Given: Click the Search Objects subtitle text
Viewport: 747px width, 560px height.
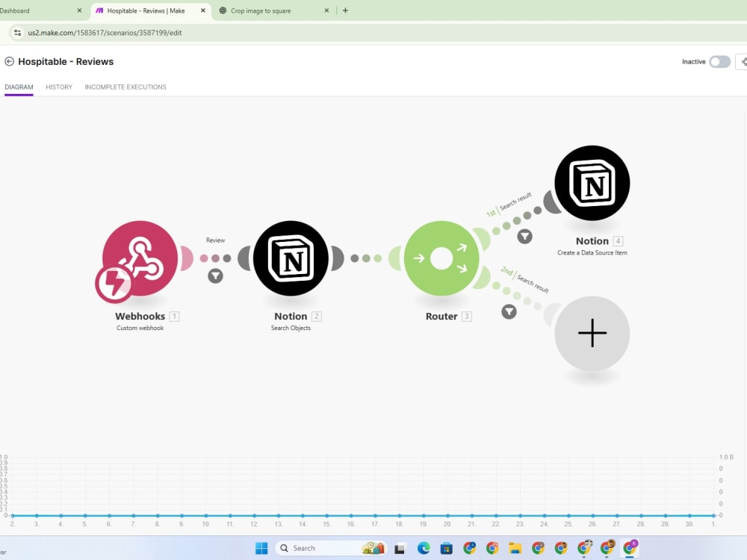Looking at the screenshot, I should pos(291,328).
